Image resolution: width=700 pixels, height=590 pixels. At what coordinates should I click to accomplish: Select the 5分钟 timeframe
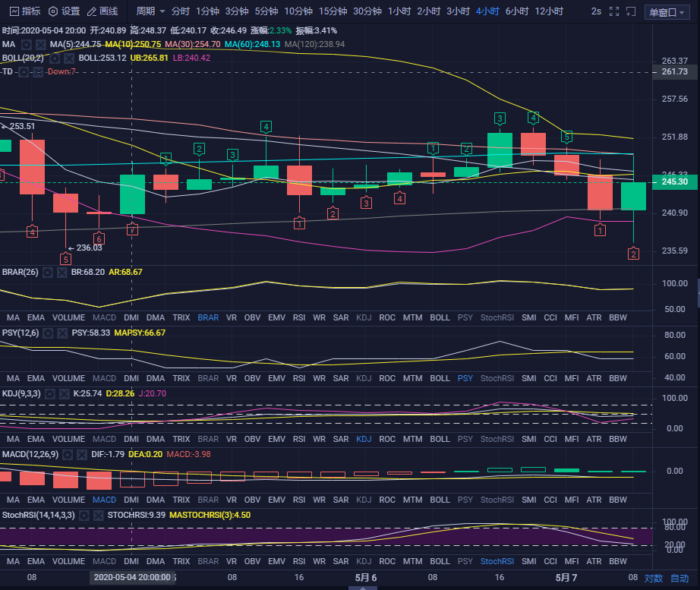pos(266,11)
